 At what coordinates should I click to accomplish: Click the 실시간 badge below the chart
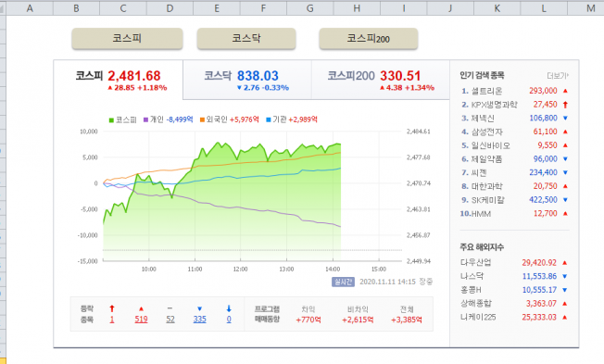pos(343,282)
